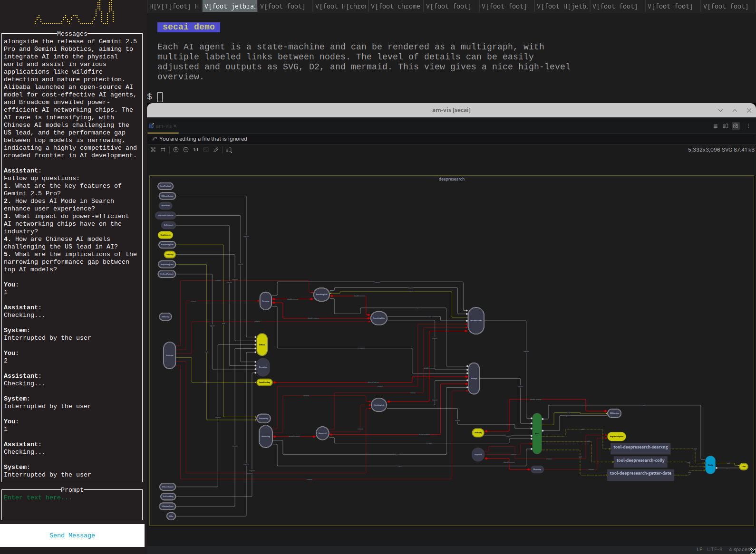Click the tool-deepresearch-colly node
This screenshot has height=554, width=756.
pyautogui.click(x=640, y=460)
